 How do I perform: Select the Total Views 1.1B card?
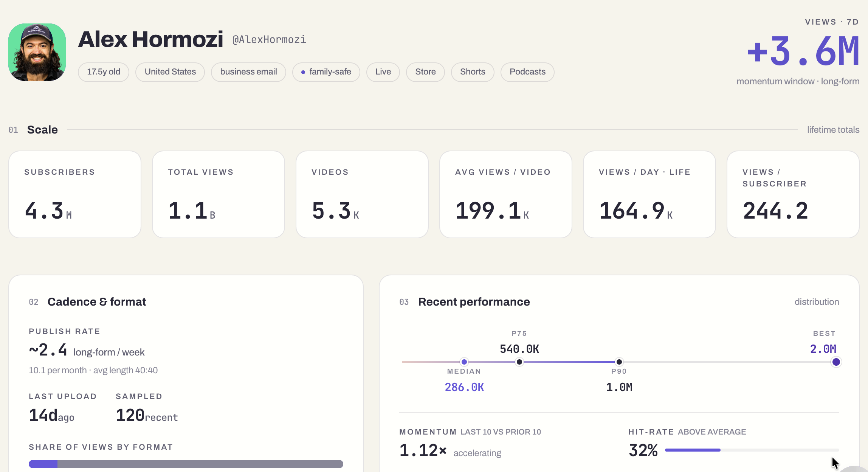[x=219, y=194]
